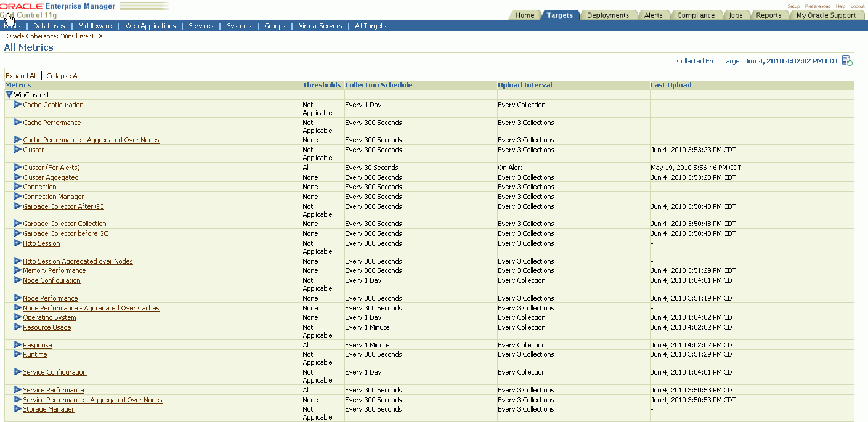Expand the Storage Manager arrow
The image size is (868, 422).
click(18, 409)
